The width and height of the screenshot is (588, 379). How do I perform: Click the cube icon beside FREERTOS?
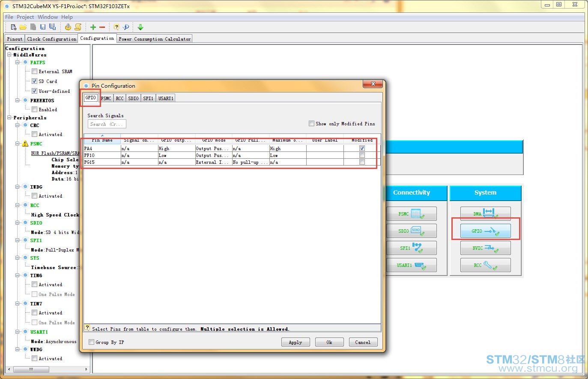[25, 101]
